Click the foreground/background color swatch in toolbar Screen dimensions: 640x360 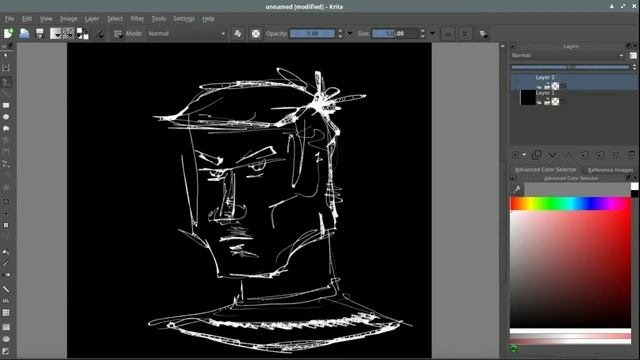pyautogui.click(x=83, y=33)
